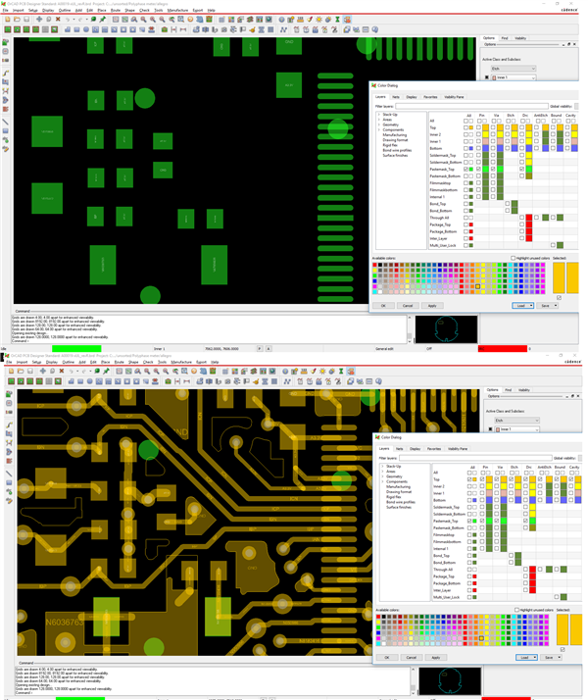Viewport: 588px width, 700px height.
Task: Click the red X delete icon in upper toolbar
Action: (58, 19)
